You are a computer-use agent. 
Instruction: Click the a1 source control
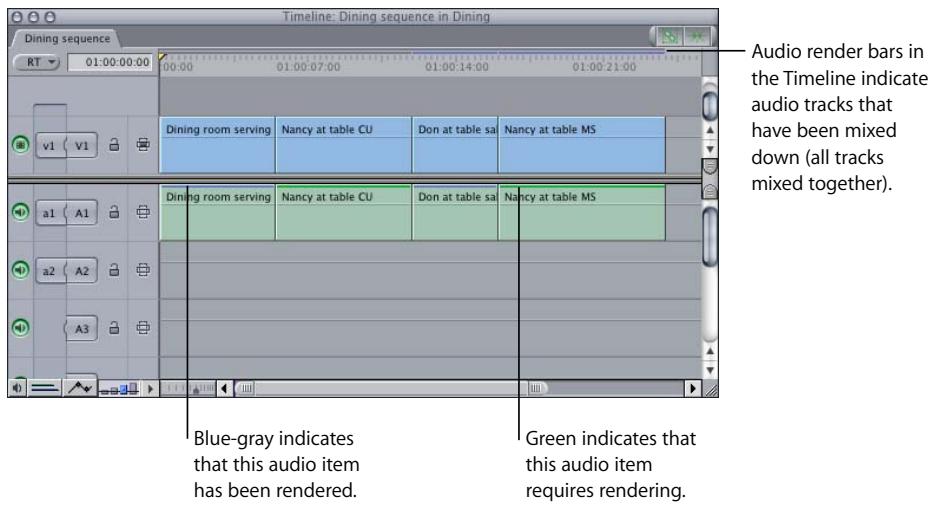point(49,213)
